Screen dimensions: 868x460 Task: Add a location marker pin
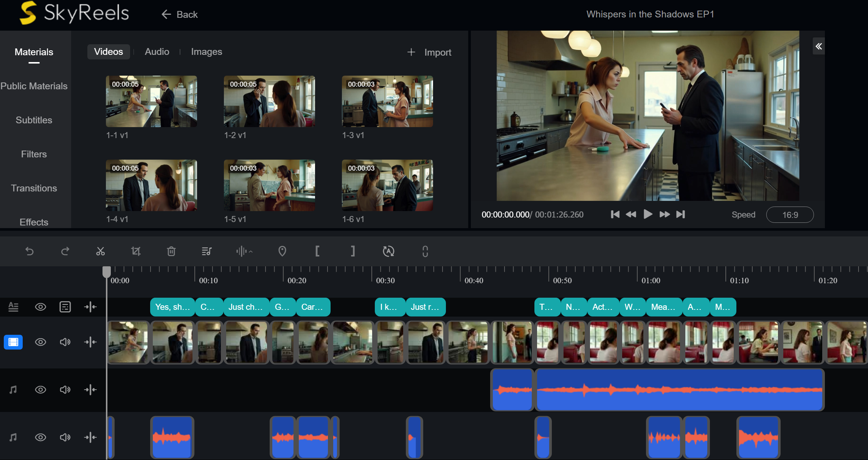click(x=282, y=251)
